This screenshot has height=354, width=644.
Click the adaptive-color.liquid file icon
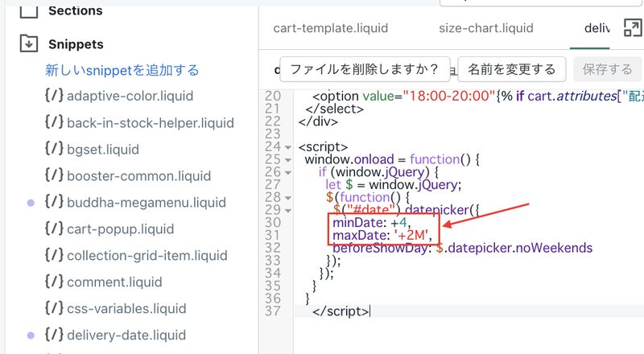click(54, 95)
